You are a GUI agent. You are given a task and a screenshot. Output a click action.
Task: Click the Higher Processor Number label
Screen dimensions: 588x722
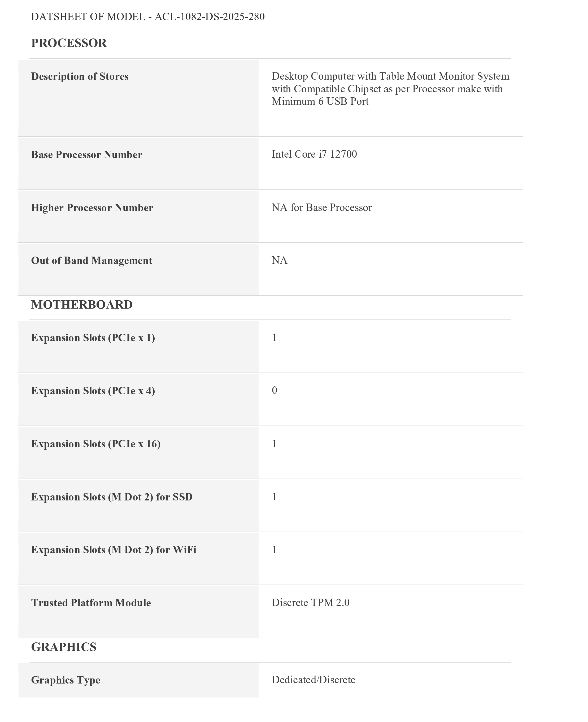(x=92, y=208)
